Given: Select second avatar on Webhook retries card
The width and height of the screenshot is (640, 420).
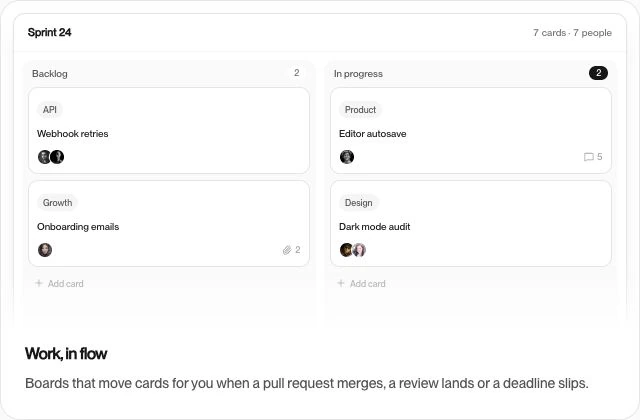Looking at the screenshot, I should tap(57, 157).
